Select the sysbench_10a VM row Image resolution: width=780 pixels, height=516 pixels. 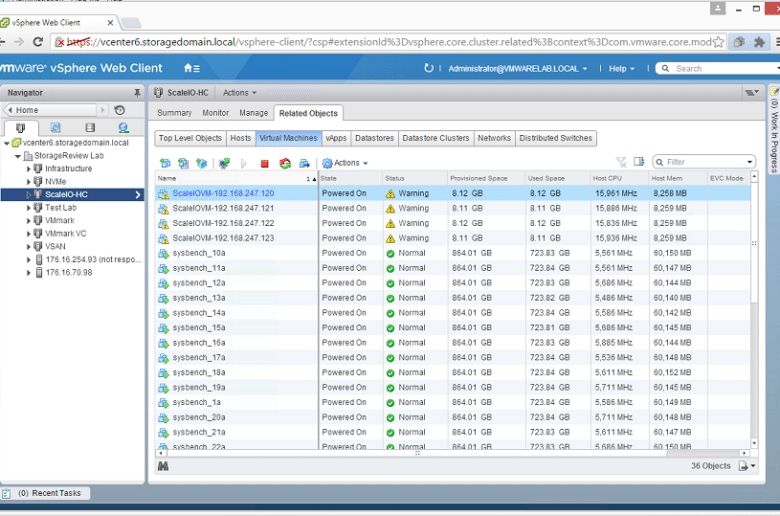453,253
